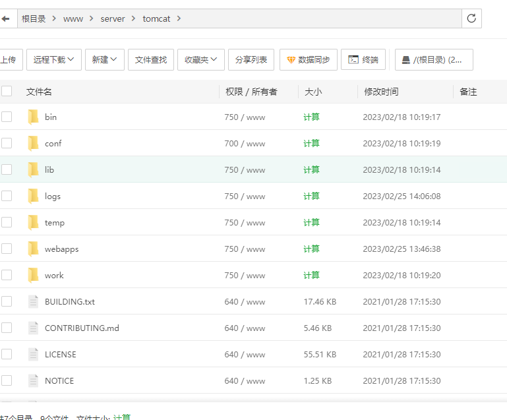
Task: Calculate size of conf folder (计算)
Action: pos(311,143)
